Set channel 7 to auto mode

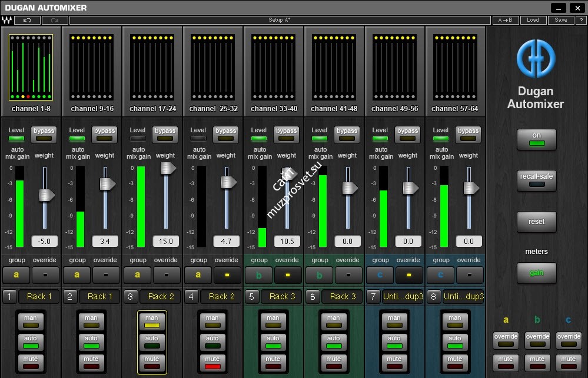click(x=394, y=342)
